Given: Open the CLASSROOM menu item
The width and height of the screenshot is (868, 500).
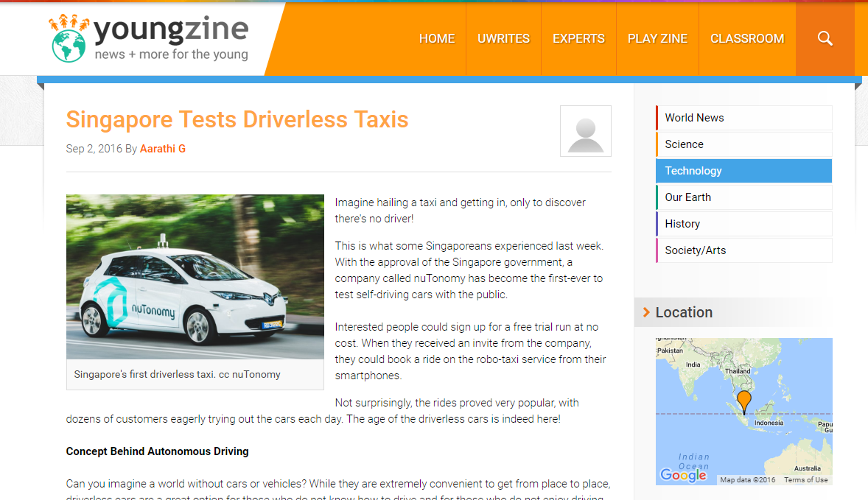Looking at the screenshot, I should click(x=747, y=39).
